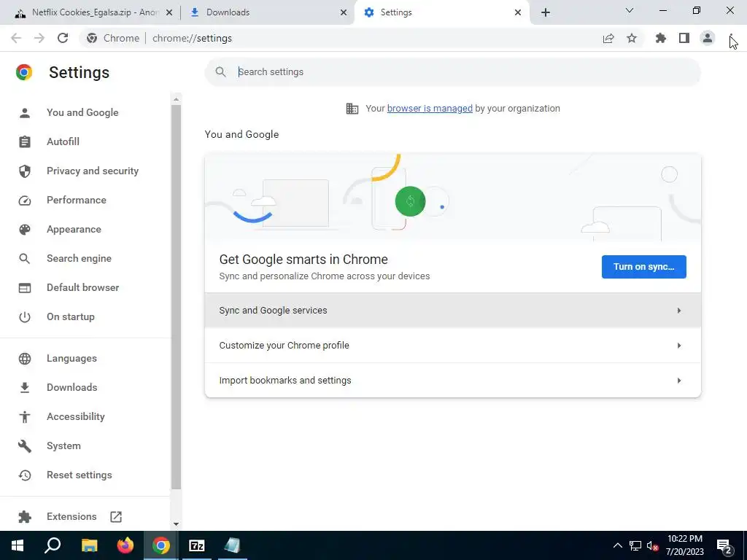This screenshot has height=560, width=747.
Task: Open the browser is managed link
Action: 430,109
